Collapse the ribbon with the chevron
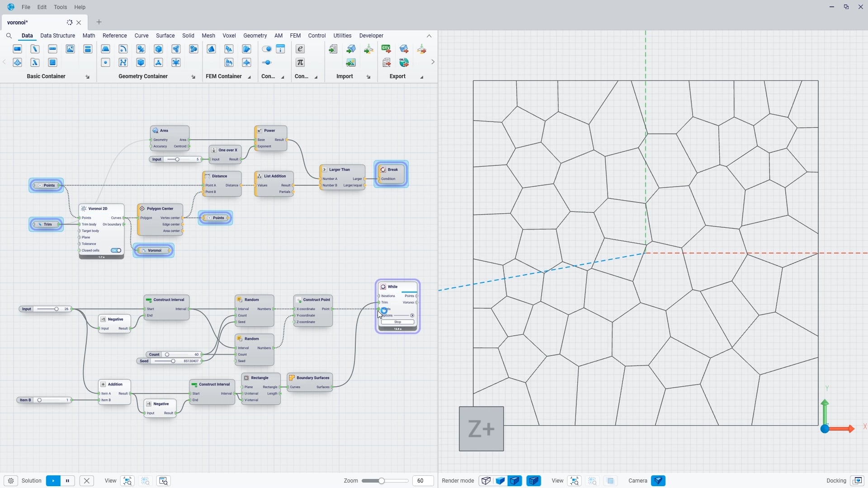Viewport: 868px width, 488px height. coord(429,36)
